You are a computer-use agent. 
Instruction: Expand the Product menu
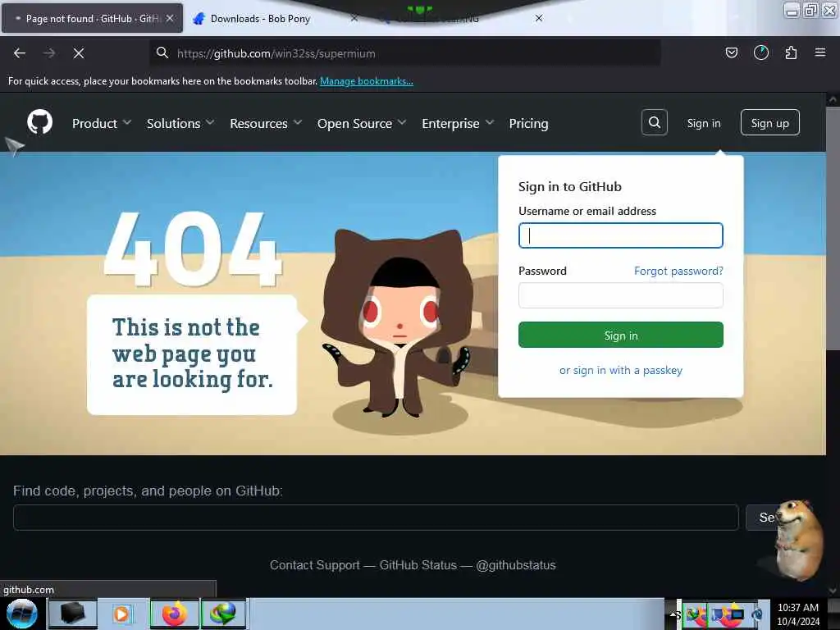tap(102, 123)
